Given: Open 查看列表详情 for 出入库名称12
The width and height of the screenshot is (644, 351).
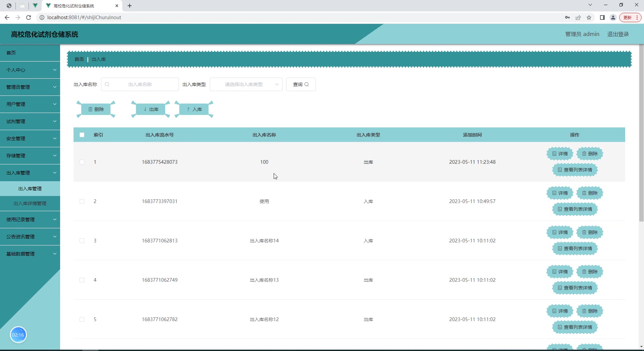Looking at the screenshot, I should pos(575,327).
